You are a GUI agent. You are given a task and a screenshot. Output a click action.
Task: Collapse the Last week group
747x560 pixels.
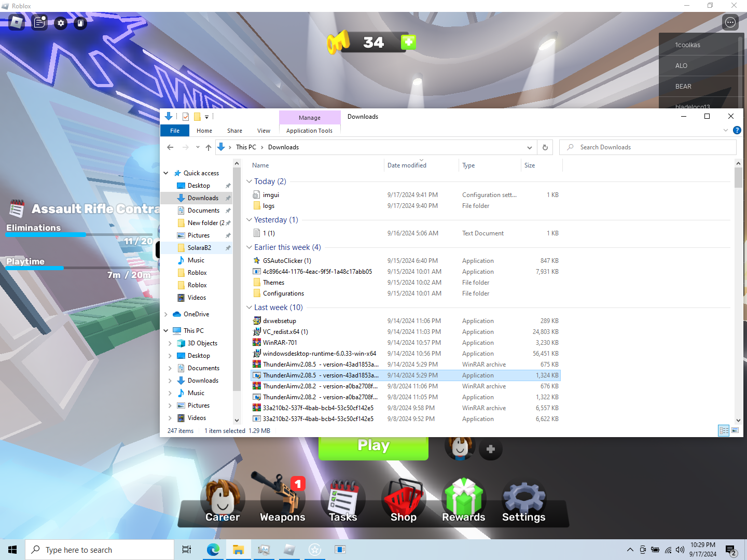(x=249, y=307)
